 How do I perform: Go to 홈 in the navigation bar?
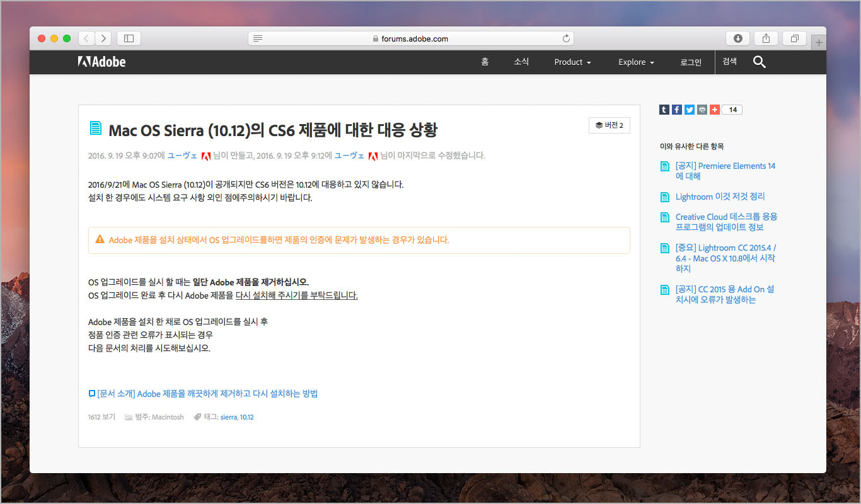(x=485, y=62)
